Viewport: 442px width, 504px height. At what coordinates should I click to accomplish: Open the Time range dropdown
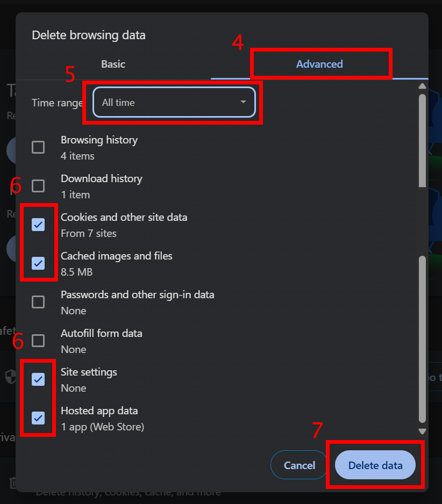[173, 102]
